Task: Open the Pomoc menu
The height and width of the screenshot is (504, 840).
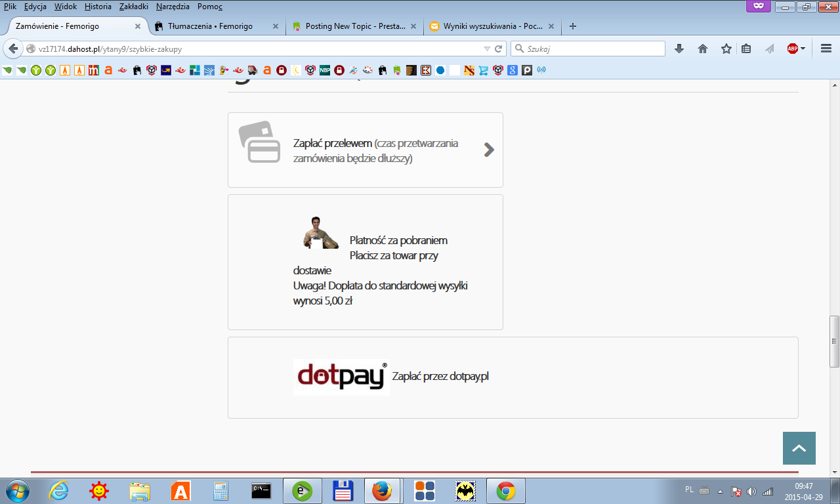Action: (210, 7)
